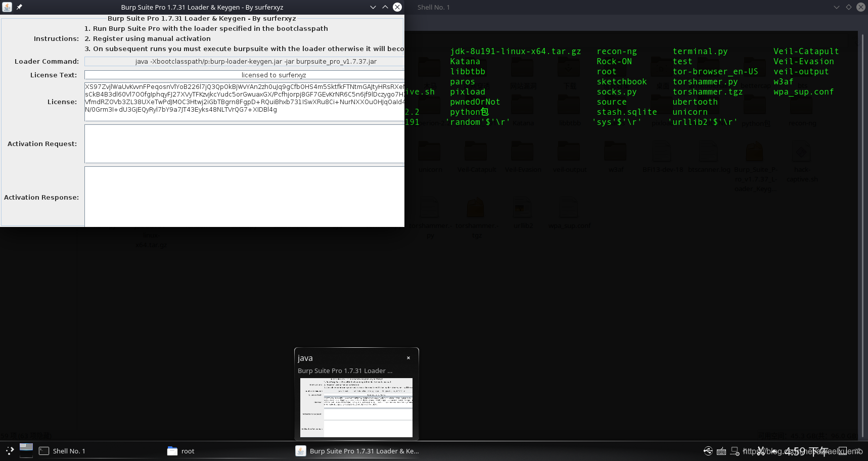Screen dimensions: 868x461
Task: Click 'pwnedOrNot' in the terminal listing
Action: 475,102
